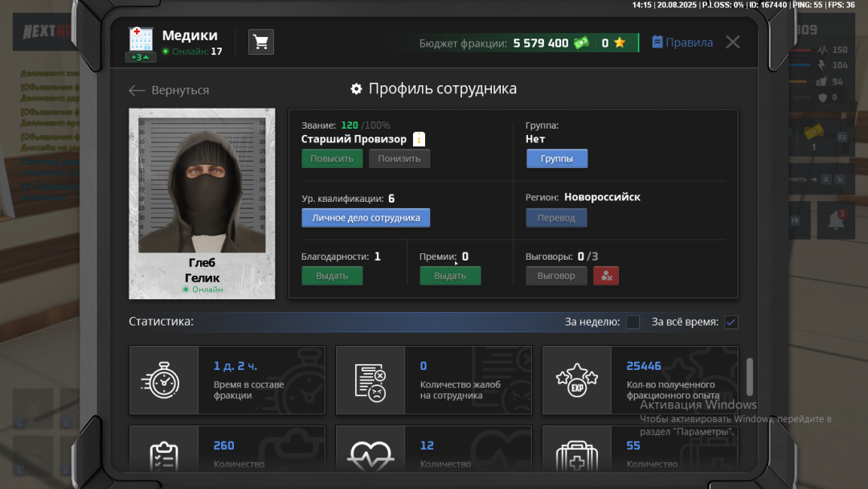Click the statistics panel scrollbar
The width and height of the screenshot is (868, 489).
[750, 377]
